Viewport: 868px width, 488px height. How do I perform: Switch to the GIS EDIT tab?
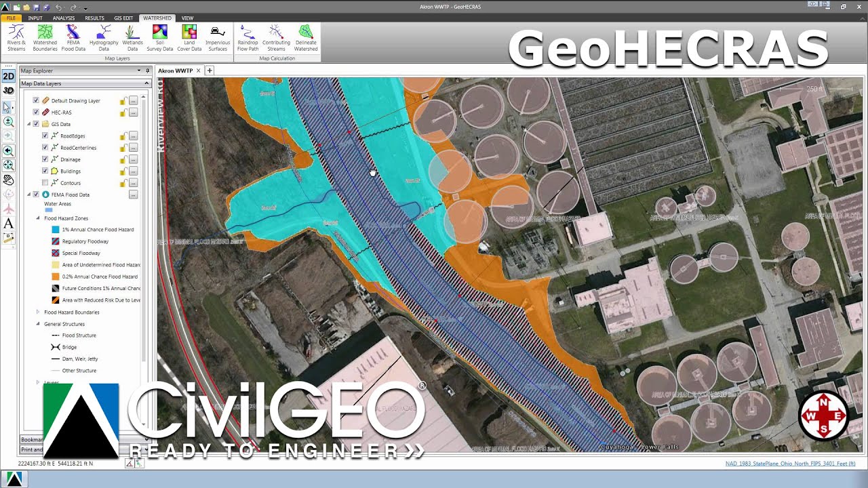(x=123, y=18)
